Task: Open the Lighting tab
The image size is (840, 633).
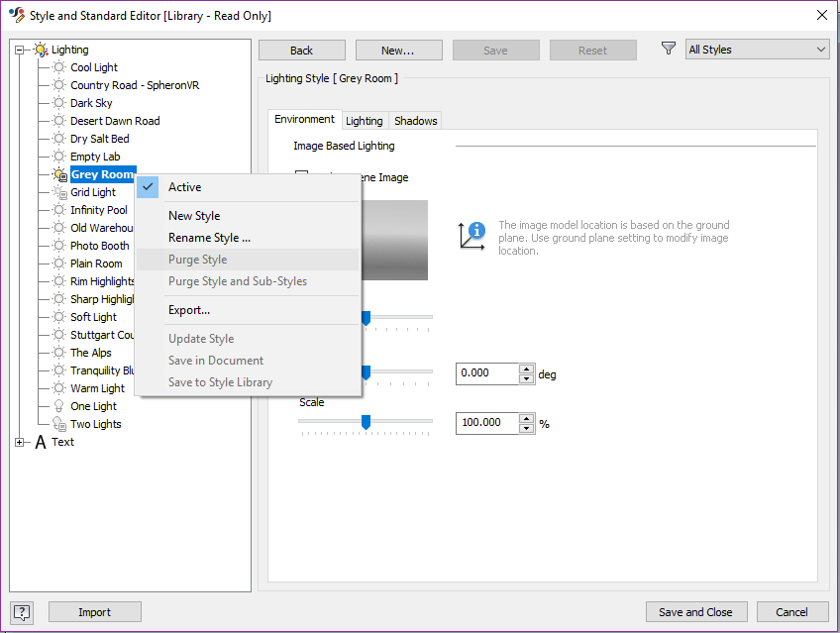Action: [x=365, y=119]
